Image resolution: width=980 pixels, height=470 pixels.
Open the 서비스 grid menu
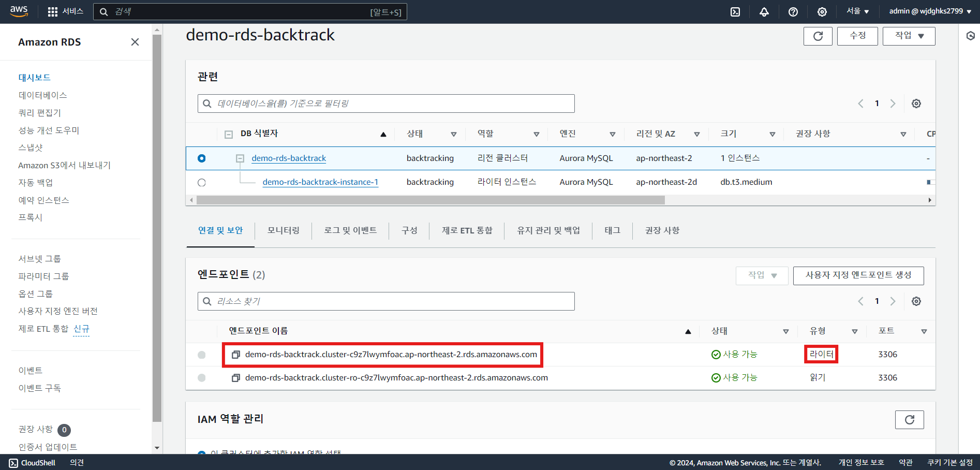tap(65, 11)
